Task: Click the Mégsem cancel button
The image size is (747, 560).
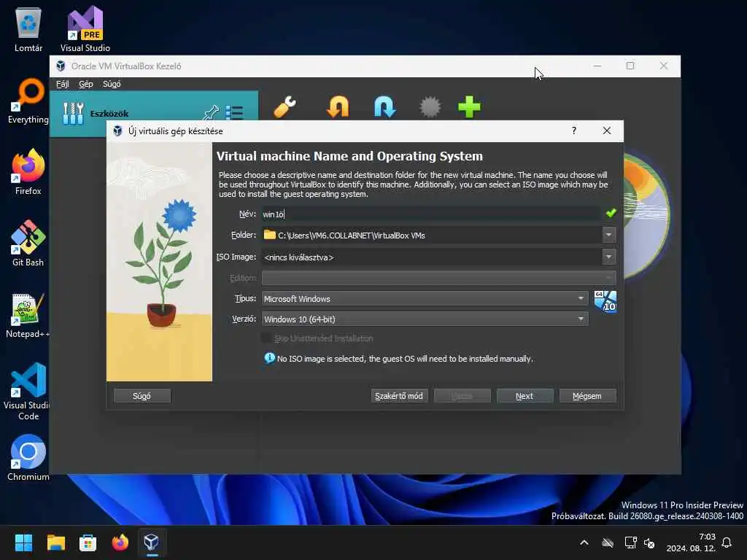Action: 587,396
